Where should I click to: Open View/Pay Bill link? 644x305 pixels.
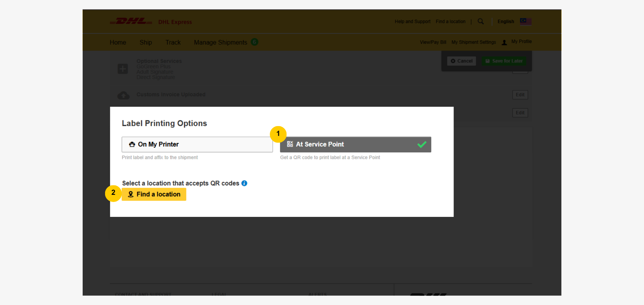[433, 42]
